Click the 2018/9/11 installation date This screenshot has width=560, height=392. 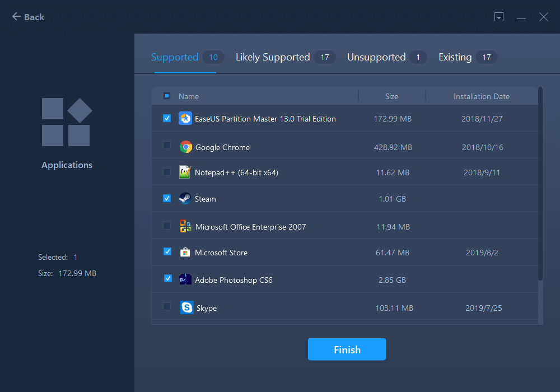point(482,173)
